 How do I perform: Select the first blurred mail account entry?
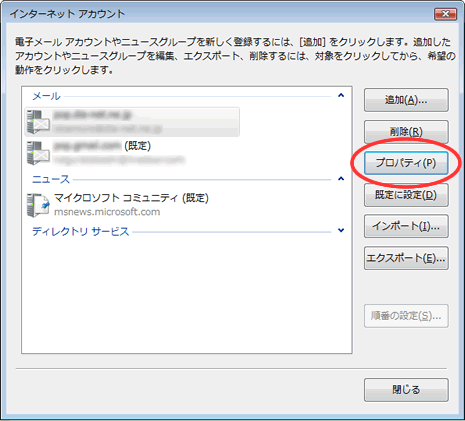(132, 122)
